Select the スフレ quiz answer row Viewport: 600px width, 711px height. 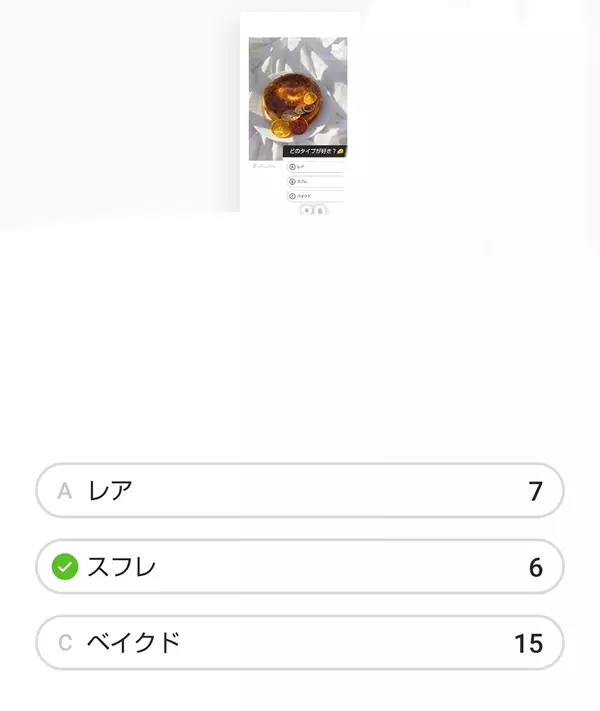tap(300, 567)
